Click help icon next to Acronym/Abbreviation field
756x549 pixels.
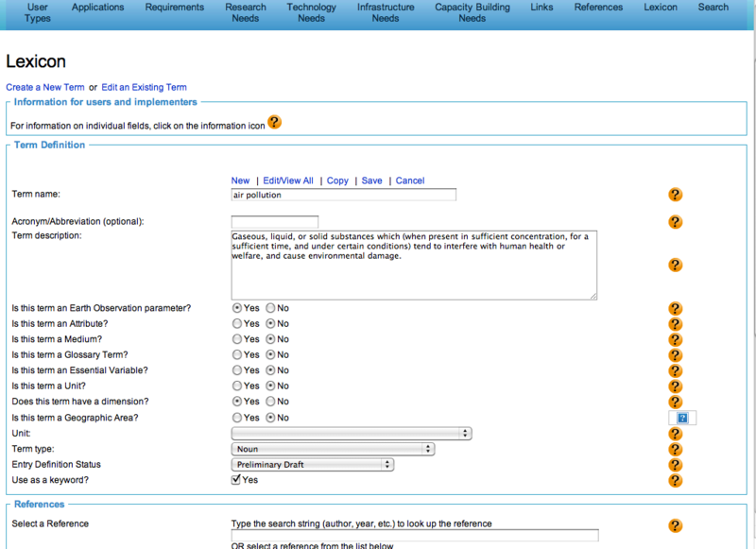click(675, 222)
